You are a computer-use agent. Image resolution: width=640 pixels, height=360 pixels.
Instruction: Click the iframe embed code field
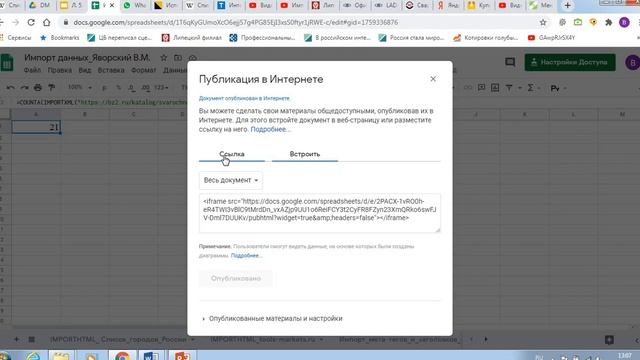click(x=320, y=213)
